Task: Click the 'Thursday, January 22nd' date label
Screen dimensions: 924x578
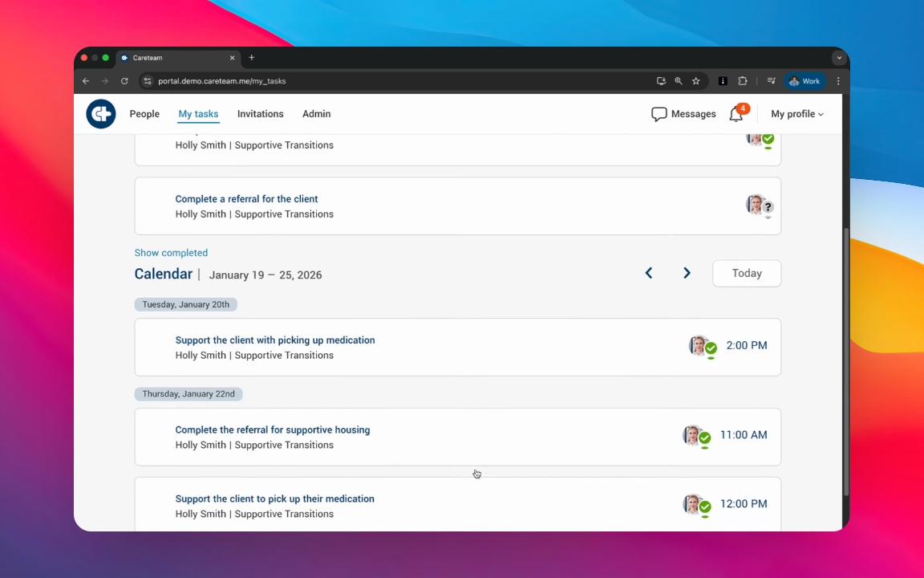Action: (188, 394)
